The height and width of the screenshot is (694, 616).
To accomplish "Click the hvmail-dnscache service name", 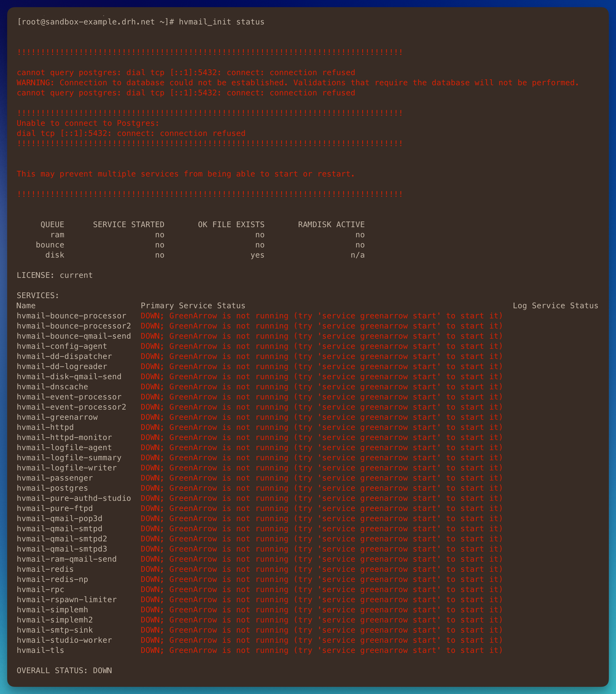I will click(52, 387).
